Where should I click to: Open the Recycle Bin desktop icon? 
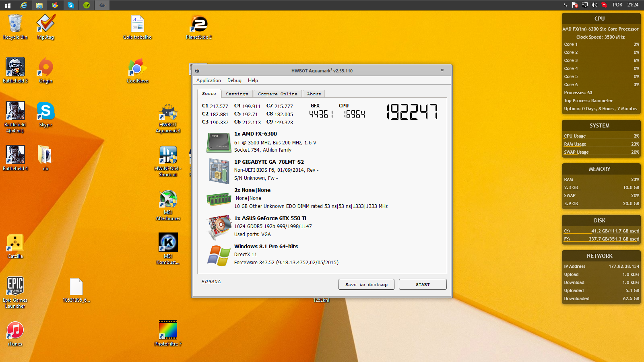[15, 27]
